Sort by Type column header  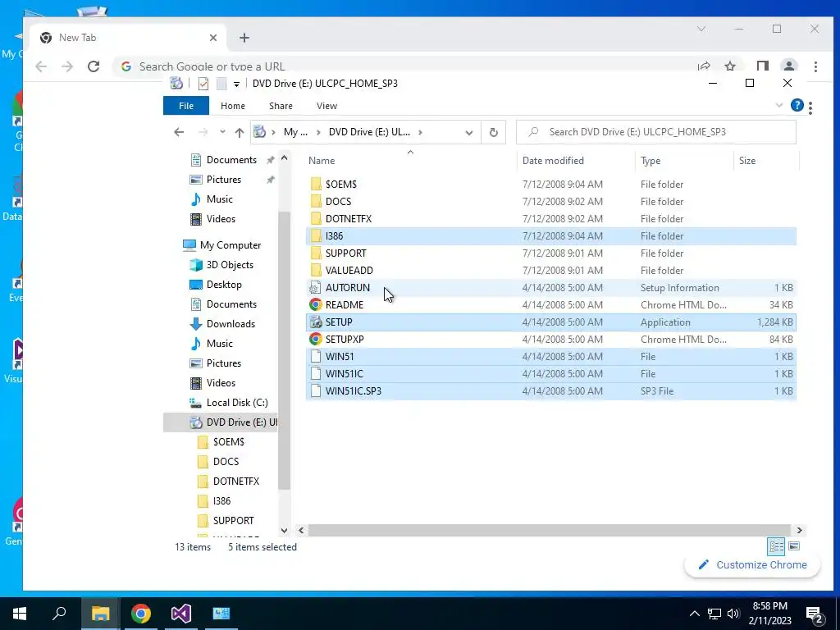click(651, 160)
